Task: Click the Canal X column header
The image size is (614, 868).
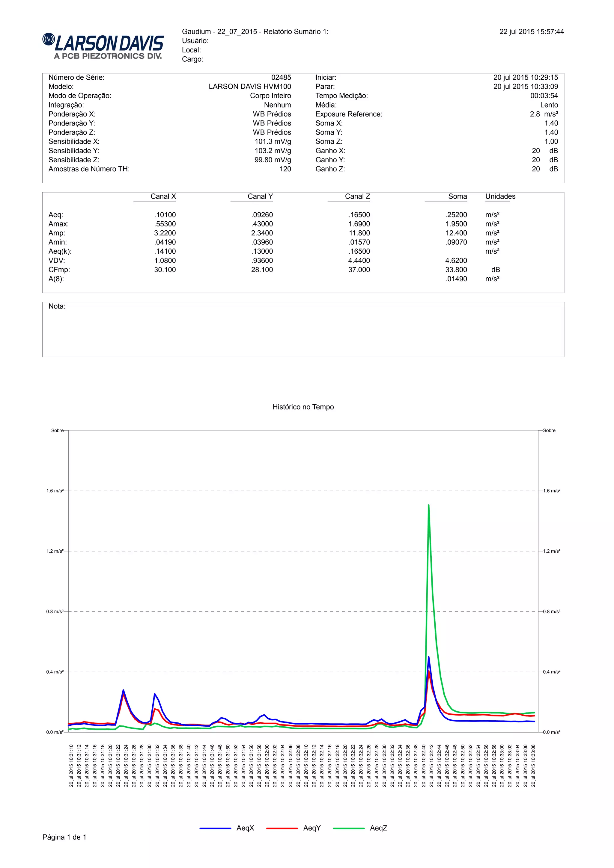Action: pyautogui.click(x=163, y=196)
